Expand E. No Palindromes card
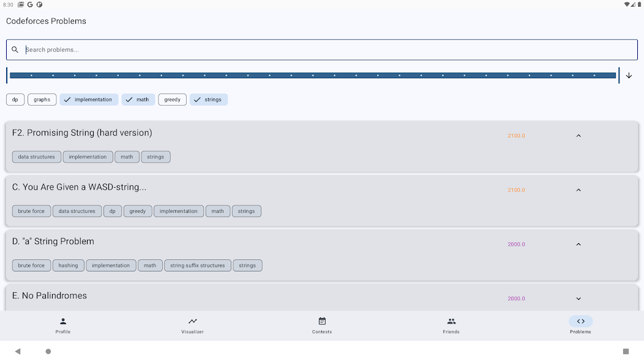This screenshot has width=644, height=362. [x=578, y=299]
